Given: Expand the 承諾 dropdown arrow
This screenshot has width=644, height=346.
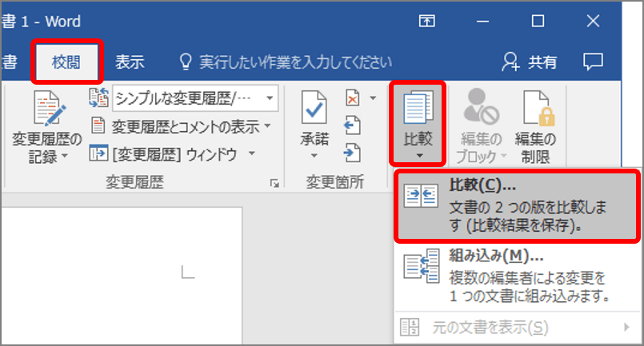Looking at the screenshot, I should point(314,156).
